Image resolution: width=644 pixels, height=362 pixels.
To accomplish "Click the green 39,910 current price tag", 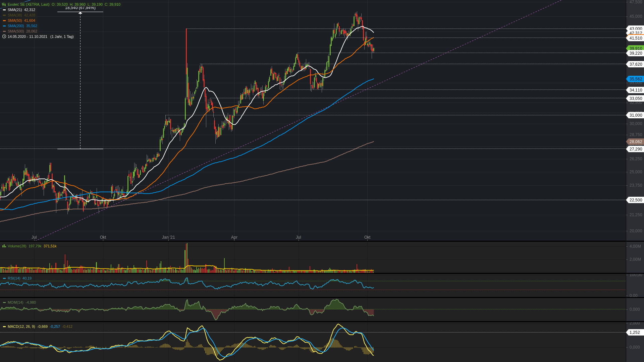I will point(635,48).
